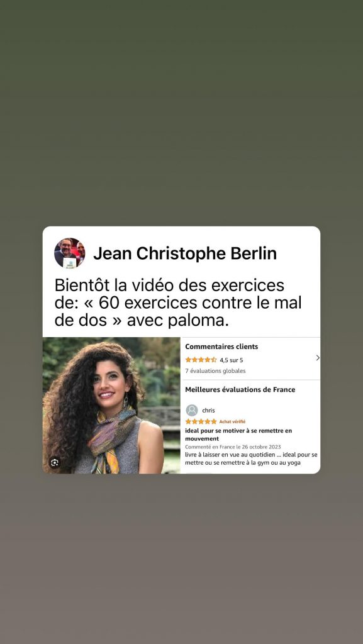The image size is (363, 644).
Task: Click review text "livre à laisser en vue"
Action: 251,458
